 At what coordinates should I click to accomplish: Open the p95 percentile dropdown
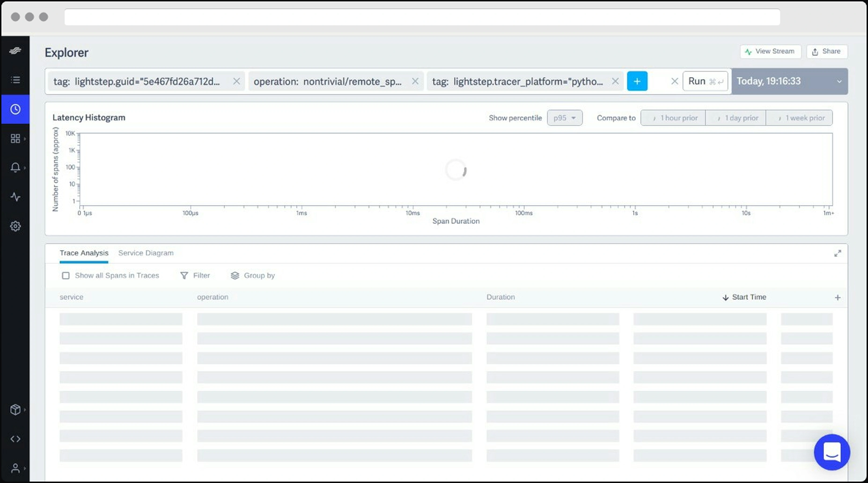(564, 118)
